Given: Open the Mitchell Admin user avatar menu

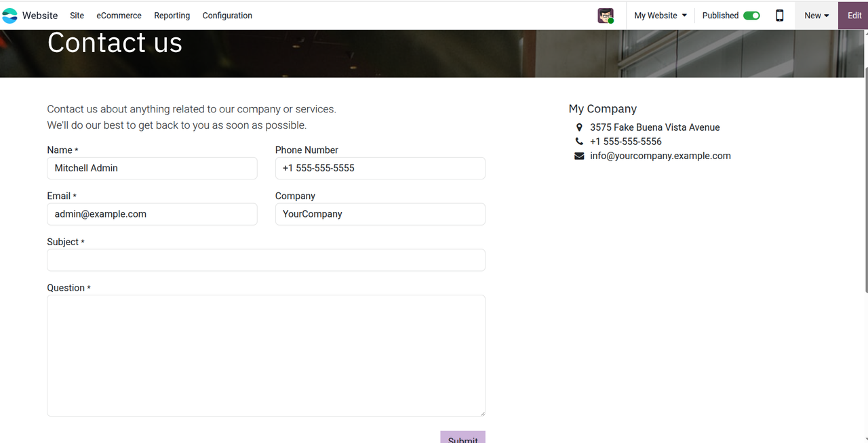Looking at the screenshot, I should pyautogui.click(x=605, y=16).
